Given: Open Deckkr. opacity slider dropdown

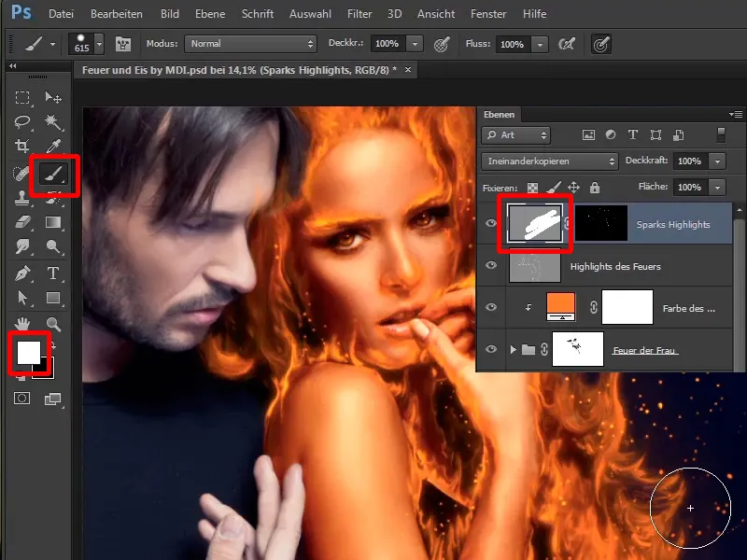Looking at the screenshot, I should pos(415,44).
